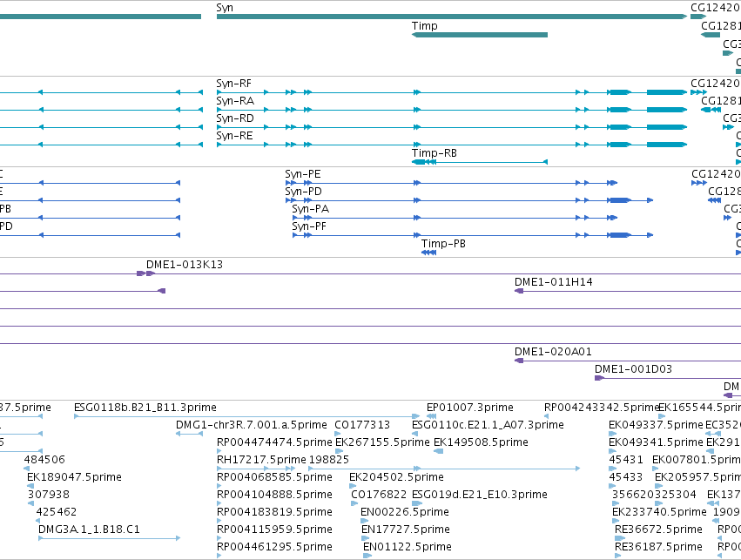
Task: Click RE36187.5prime label
Action: [658, 547]
